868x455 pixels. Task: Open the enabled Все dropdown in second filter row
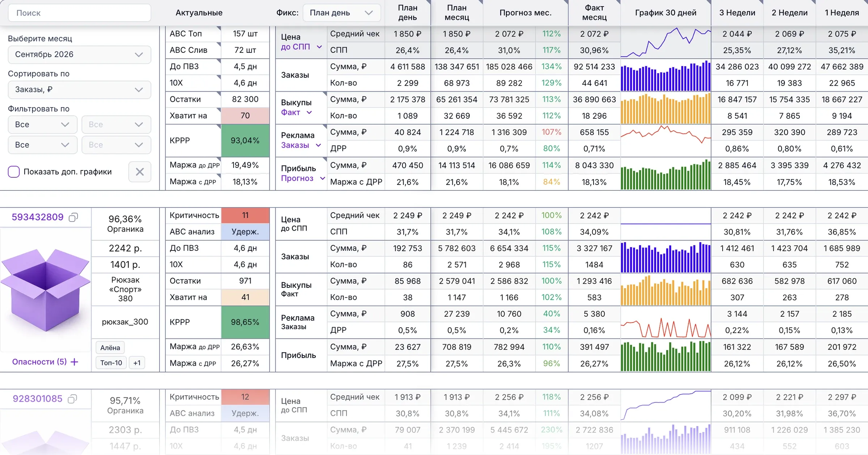42,145
